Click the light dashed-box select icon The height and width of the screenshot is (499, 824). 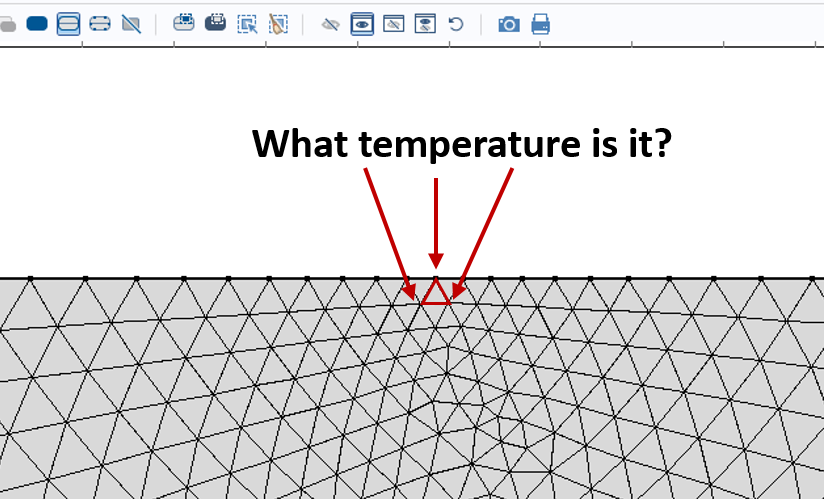click(x=183, y=23)
